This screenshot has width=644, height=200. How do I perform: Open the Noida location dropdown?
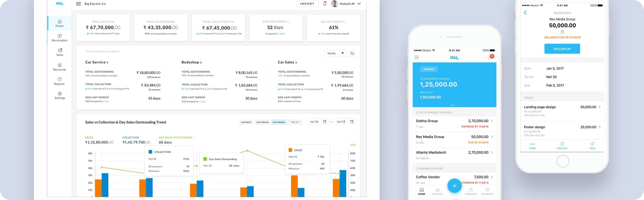pyautogui.click(x=335, y=53)
